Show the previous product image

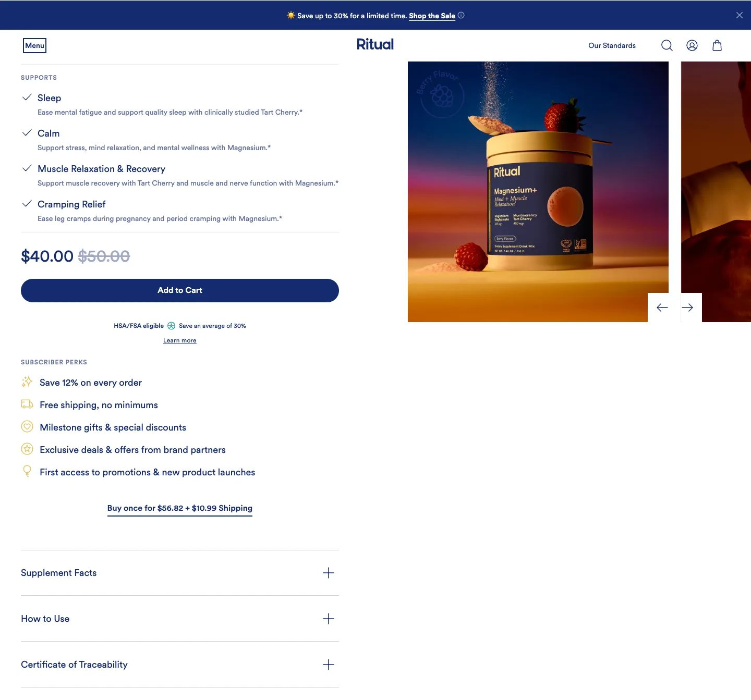[x=662, y=308]
